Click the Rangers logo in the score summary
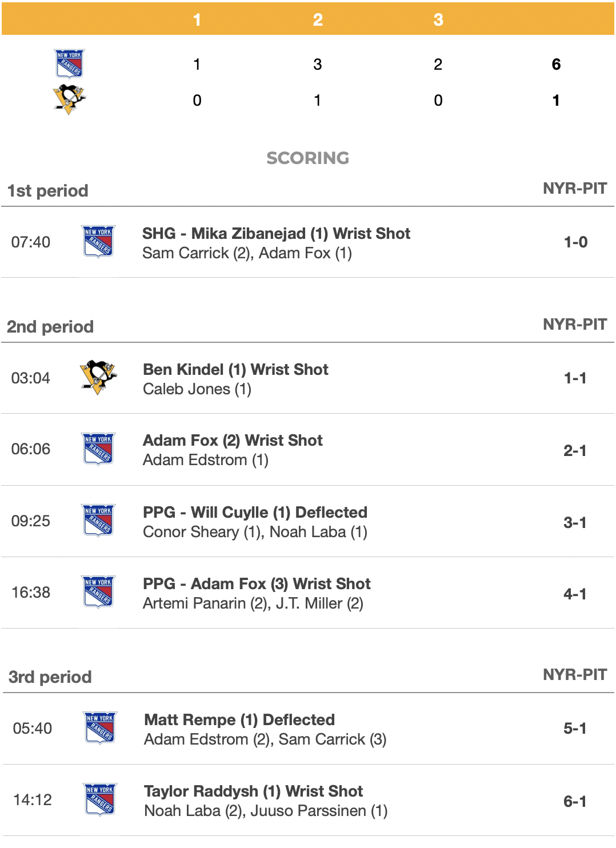 coord(70,63)
